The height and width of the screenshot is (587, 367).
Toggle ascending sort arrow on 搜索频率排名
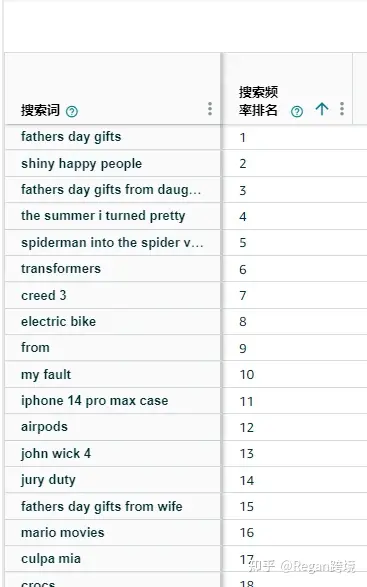coord(322,109)
